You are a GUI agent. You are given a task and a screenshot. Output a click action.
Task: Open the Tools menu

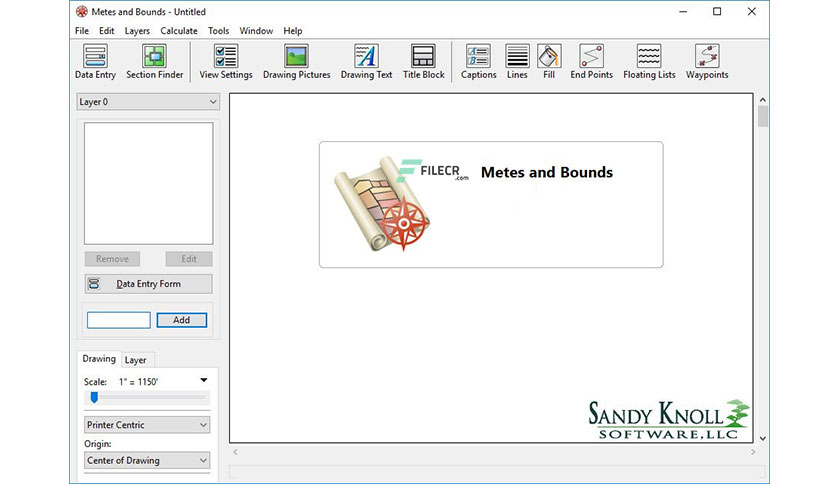pos(219,31)
